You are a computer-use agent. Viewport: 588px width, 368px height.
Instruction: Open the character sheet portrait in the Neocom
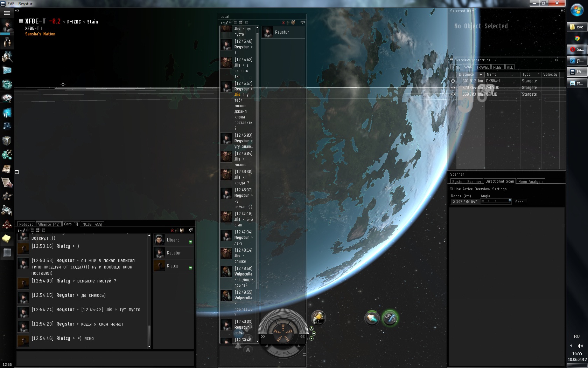tap(7, 26)
